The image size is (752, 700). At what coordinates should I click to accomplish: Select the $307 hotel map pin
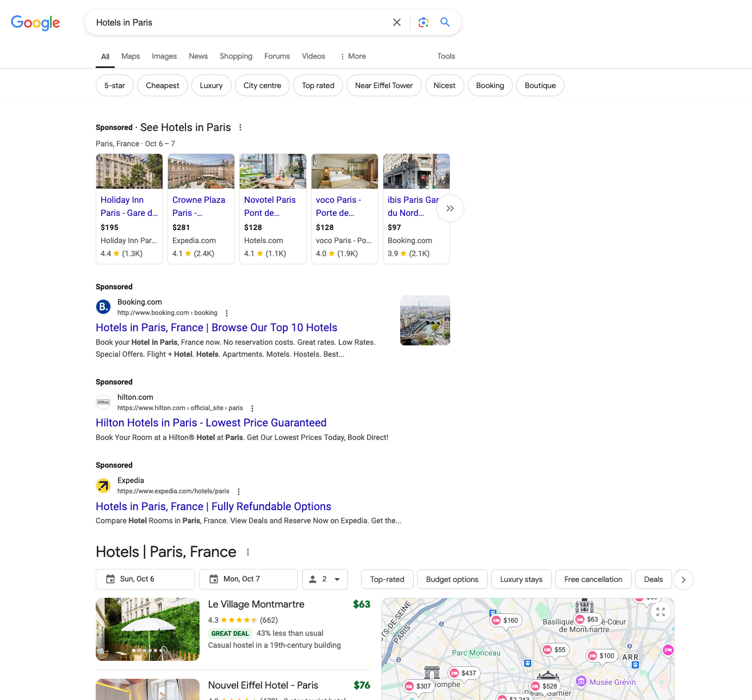419,686
